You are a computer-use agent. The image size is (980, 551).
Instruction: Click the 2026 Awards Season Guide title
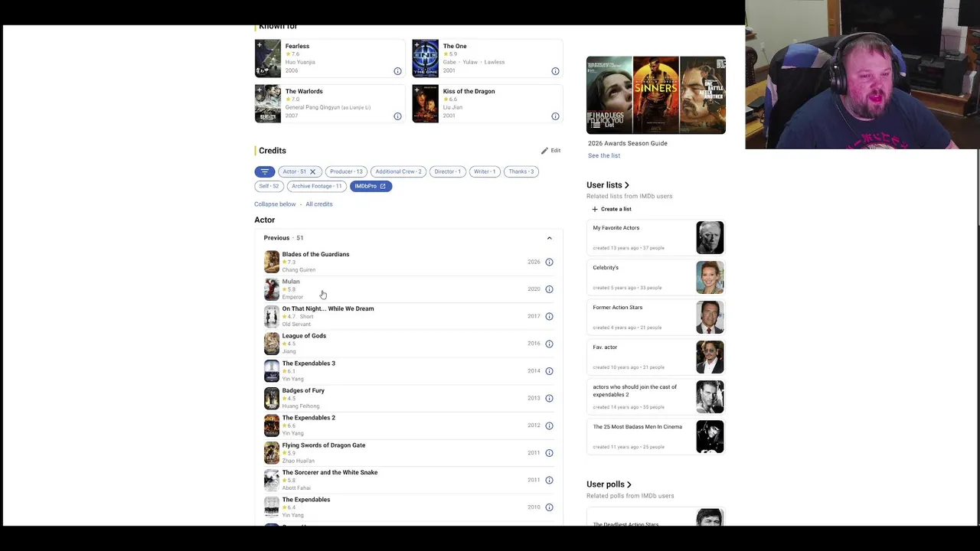(x=628, y=143)
